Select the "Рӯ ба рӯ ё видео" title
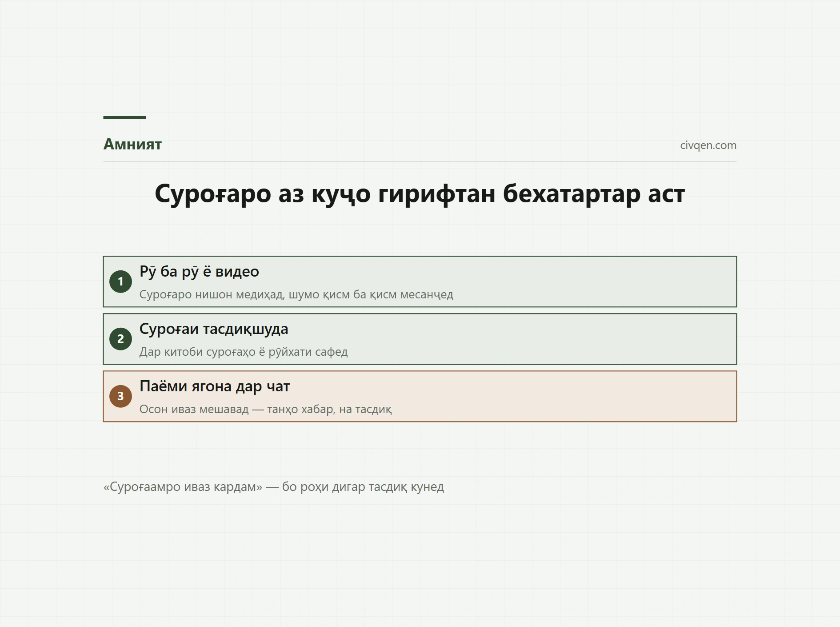840x627 pixels. pos(199,271)
